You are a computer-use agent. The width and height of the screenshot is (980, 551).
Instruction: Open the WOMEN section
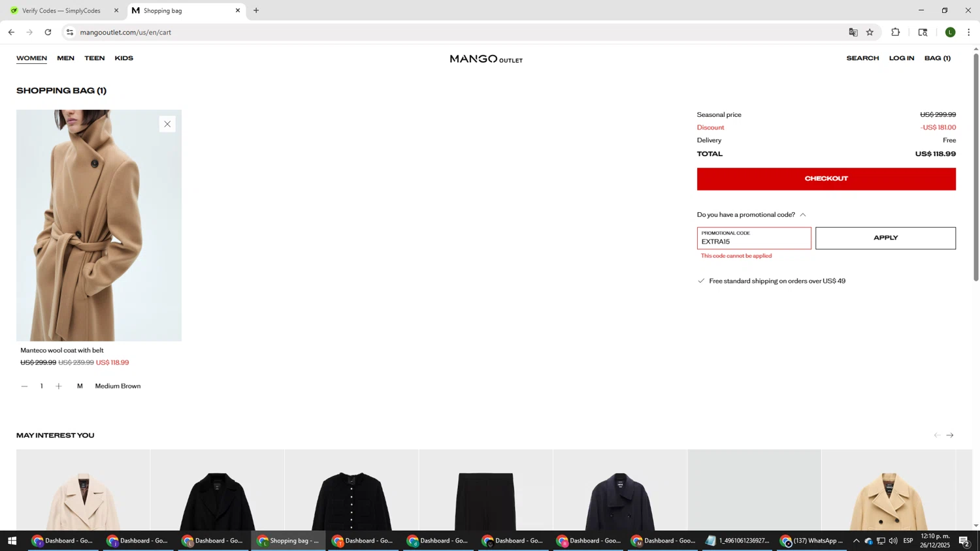31,58
